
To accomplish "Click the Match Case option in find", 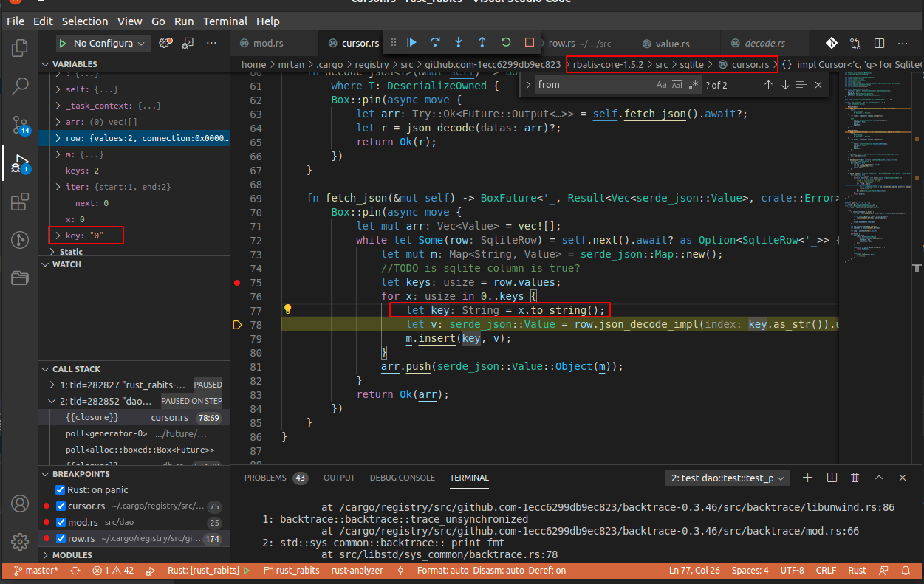I will (x=661, y=85).
